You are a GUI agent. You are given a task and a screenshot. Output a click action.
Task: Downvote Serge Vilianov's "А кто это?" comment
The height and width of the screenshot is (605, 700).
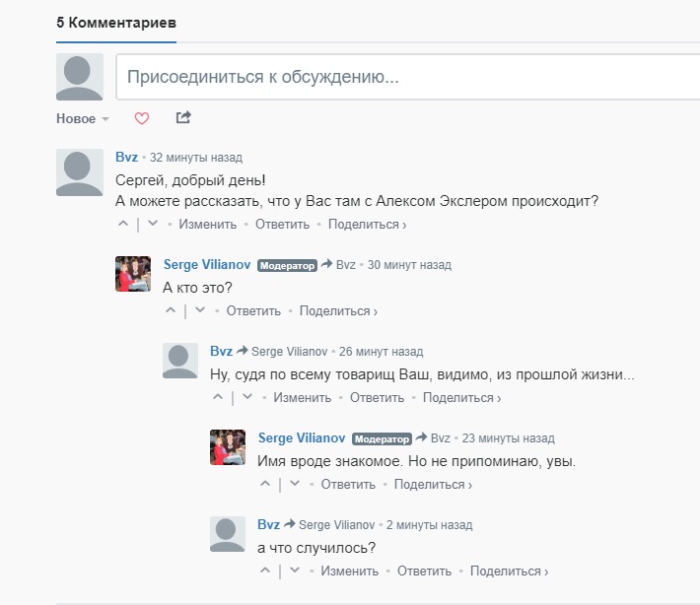(x=200, y=310)
